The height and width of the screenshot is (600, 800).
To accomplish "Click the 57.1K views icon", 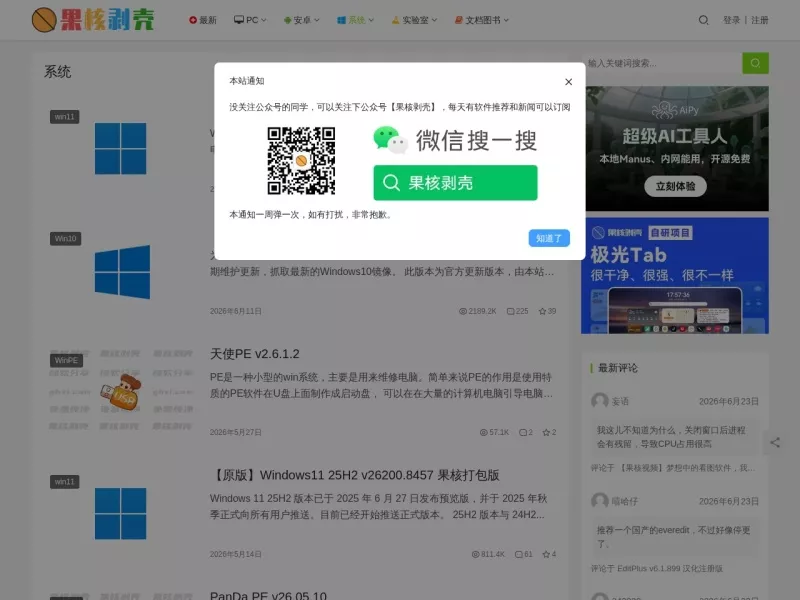I will (484, 433).
